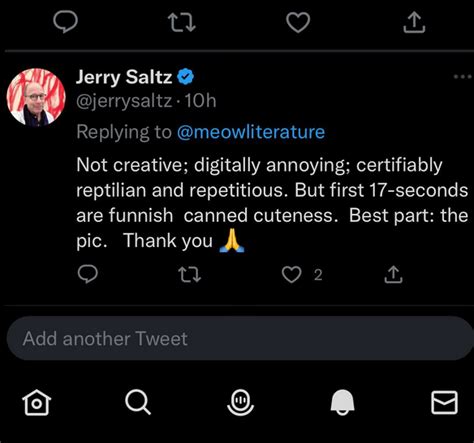The width and height of the screenshot is (474, 443).
Task: Tap the Add another Tweet field
Action: [x=240, y=338]
